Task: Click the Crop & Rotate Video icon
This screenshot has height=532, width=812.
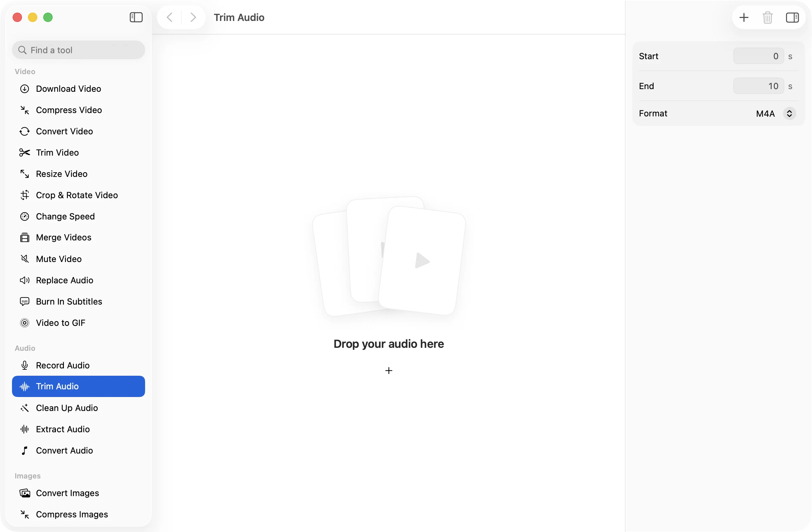Action: click(x=25, y=195)
